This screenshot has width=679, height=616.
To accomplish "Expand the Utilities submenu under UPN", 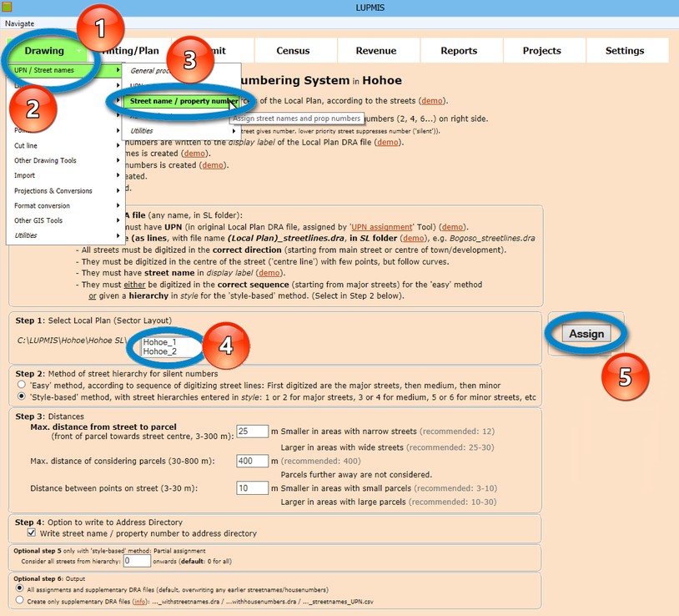I will pyautogui.click(x=181, y=131).
